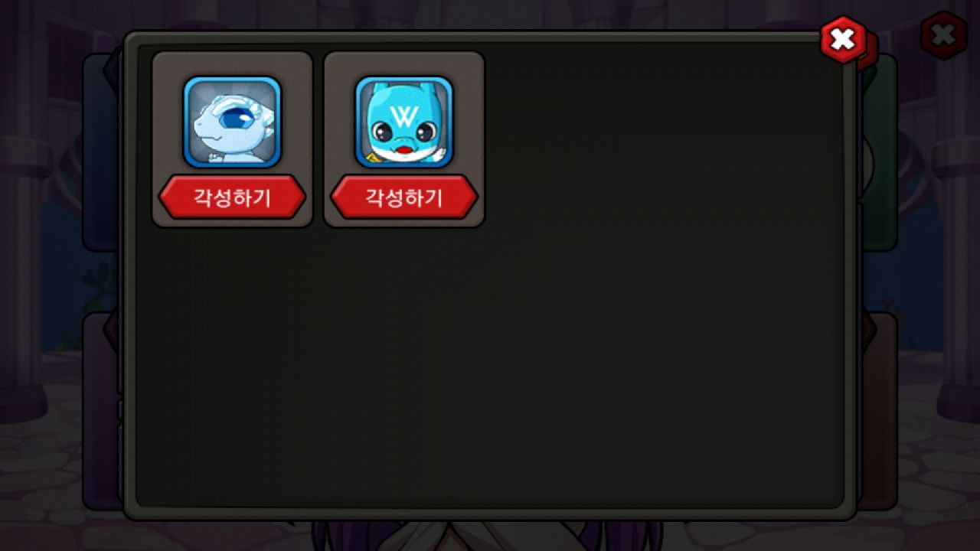Click the dimmed red panel at lower left

(x=102, y=411)
